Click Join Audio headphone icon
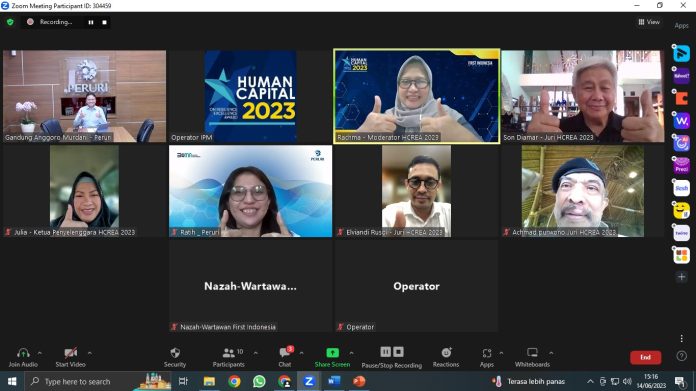The image size is (696, 391). point(23,353)
